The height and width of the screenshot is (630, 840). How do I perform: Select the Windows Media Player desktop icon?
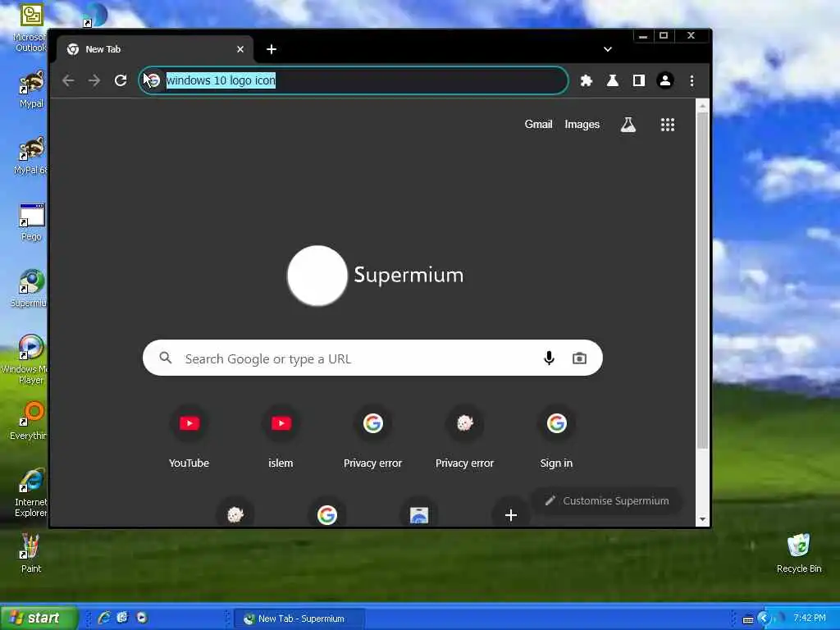pos(27,359)
